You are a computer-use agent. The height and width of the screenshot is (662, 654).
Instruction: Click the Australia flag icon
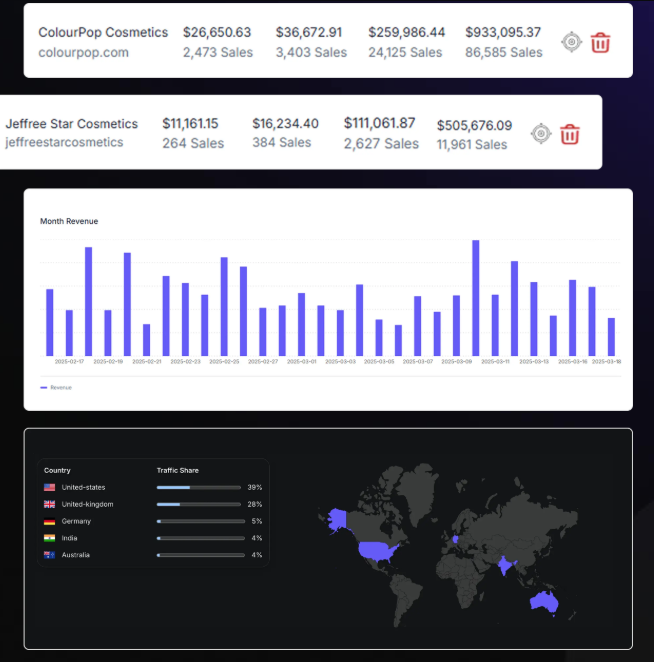point(49,555)
